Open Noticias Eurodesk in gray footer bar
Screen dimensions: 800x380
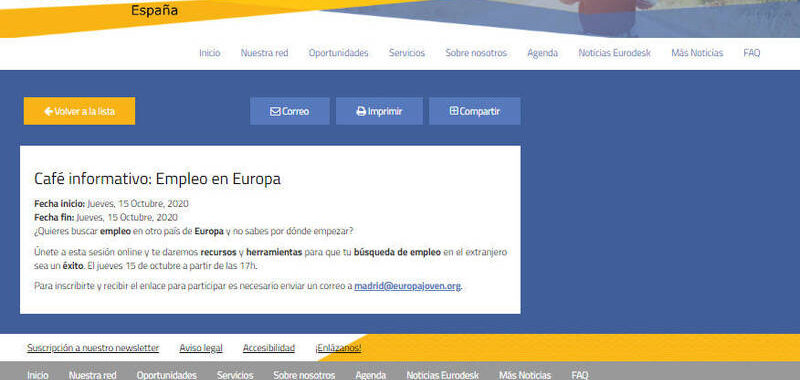(x=442, y=375)
